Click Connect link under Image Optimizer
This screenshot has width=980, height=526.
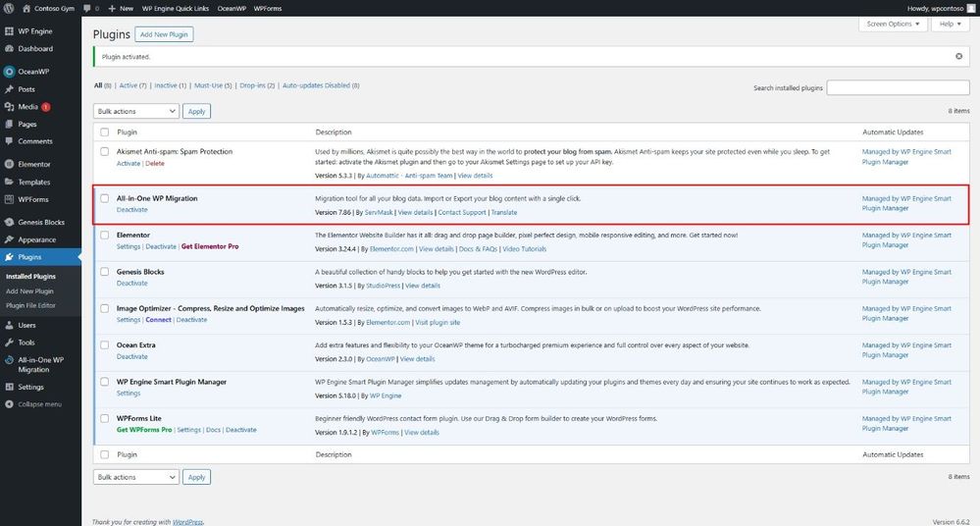pyautogui.click(x=158, y=320)
